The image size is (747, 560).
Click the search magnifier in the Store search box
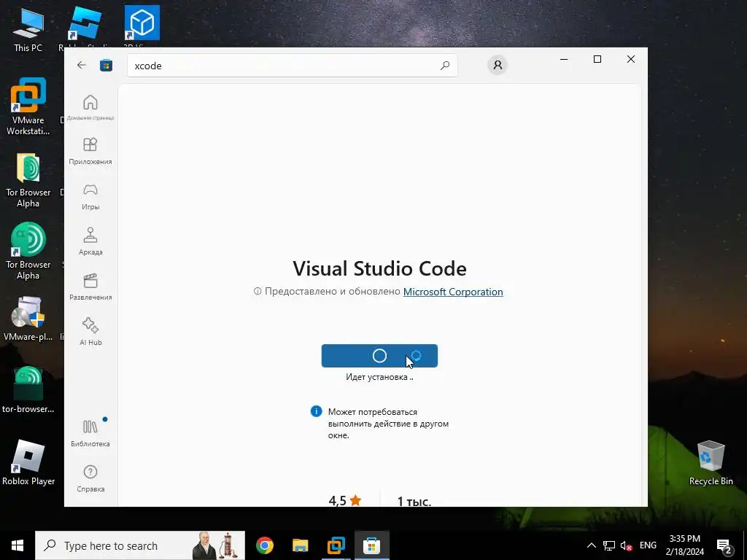click(x=445, y=65)
